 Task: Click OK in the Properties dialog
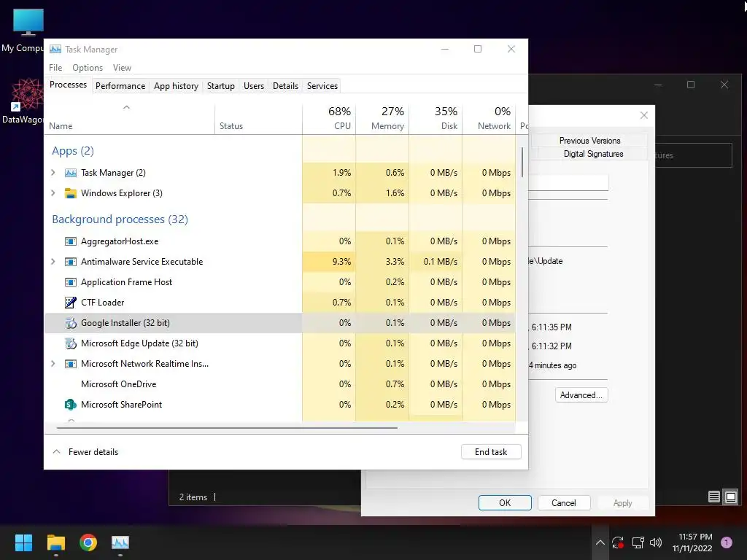505,503
